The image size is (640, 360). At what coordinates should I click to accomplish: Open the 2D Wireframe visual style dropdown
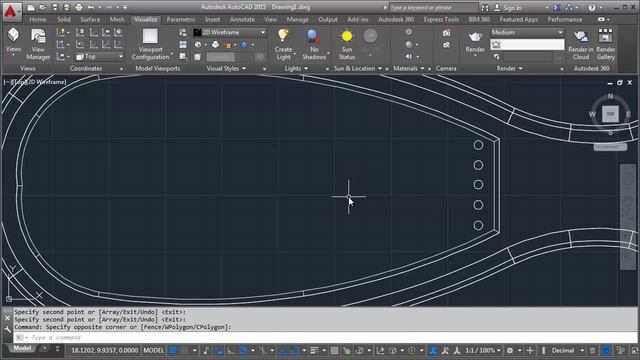(230, 32)
